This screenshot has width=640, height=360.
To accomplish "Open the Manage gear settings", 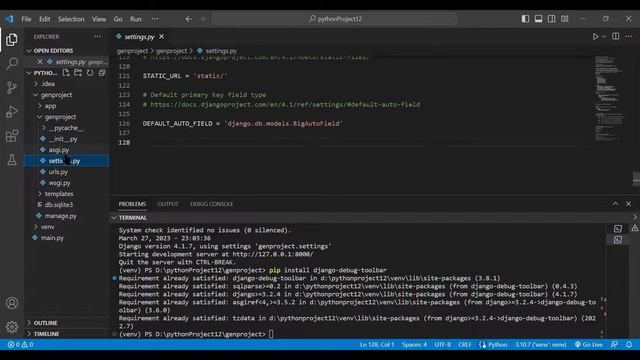I will pos(12,327).
